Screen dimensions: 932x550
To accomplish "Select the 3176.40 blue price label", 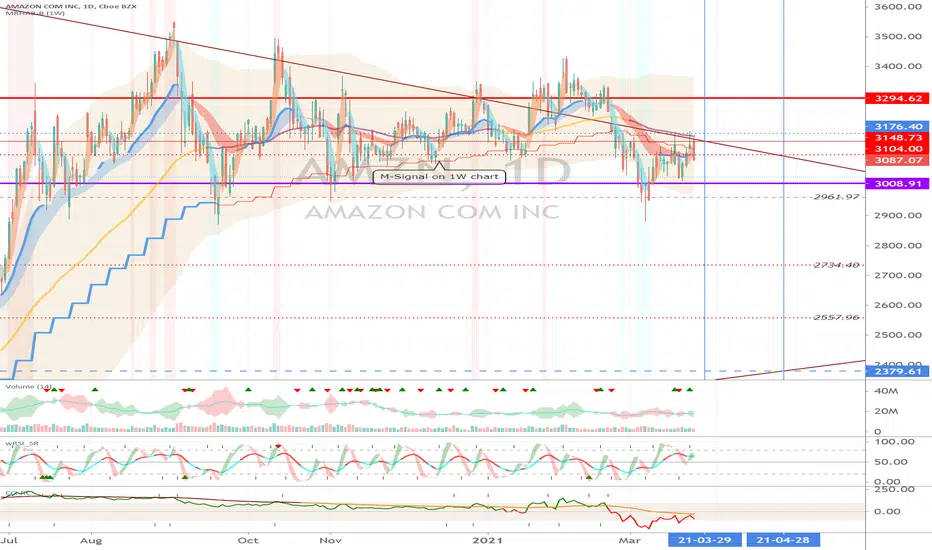I will coord(898,127).
